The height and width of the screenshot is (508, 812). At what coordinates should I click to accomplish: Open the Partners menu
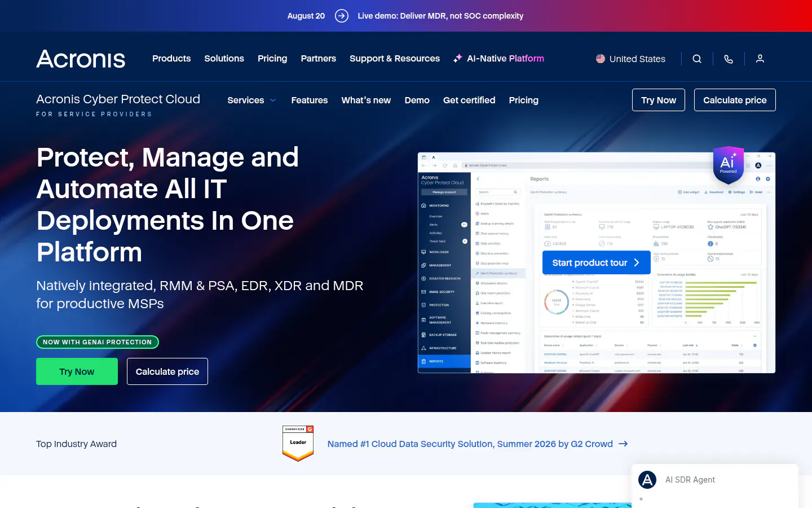coord(318,58)
